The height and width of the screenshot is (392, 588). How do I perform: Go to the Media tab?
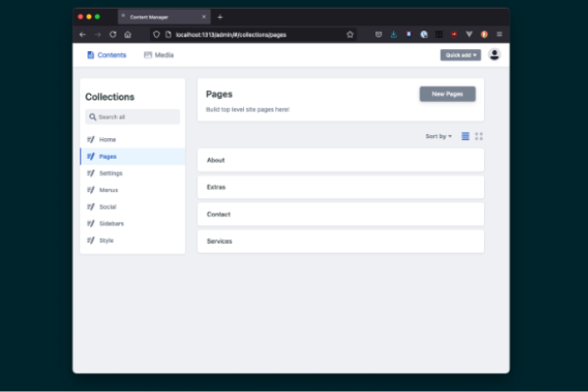pyautogui.click(x=159, y=55)
